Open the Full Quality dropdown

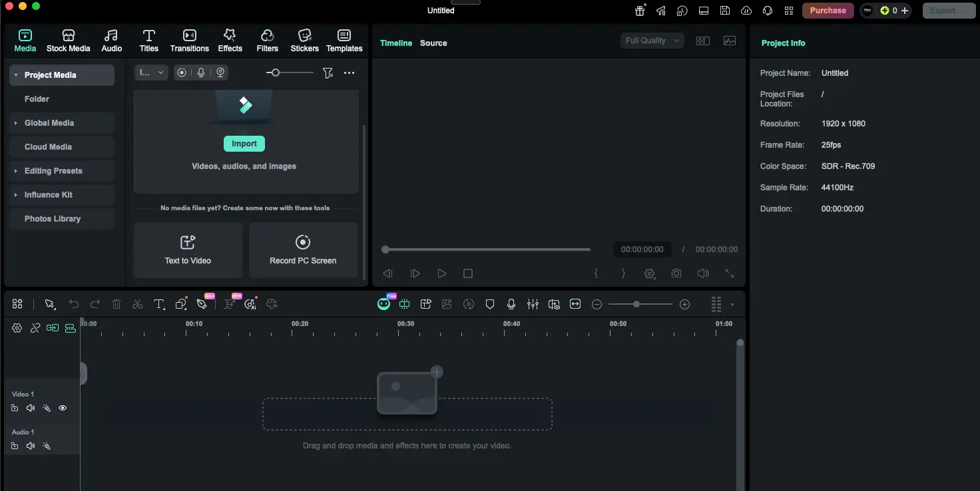pyautogui.click(x=652, y=40)
